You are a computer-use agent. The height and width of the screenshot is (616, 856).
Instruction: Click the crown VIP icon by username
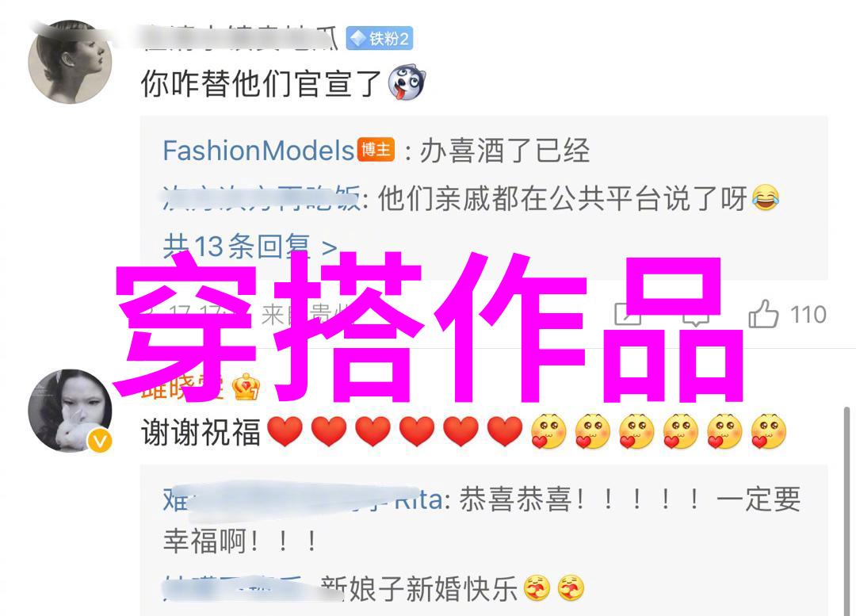246,387
